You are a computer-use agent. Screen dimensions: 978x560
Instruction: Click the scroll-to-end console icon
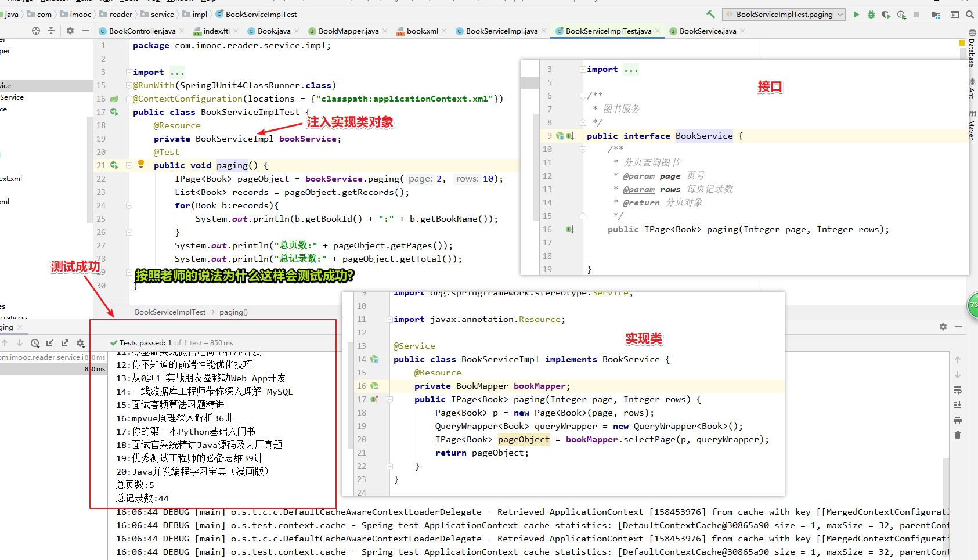pyautogui.click(x=958, y=405)
